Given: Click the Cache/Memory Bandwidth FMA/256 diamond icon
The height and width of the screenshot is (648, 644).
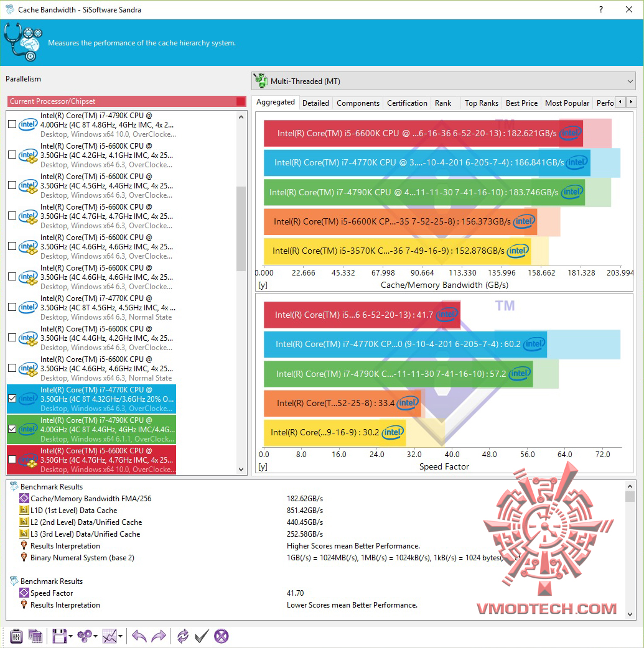Looking at the screenshot, I should pos(24,498).
